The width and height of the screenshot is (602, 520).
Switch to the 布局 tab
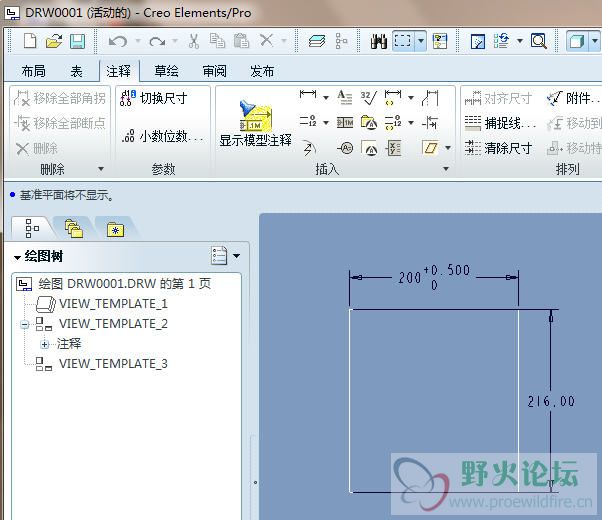(x=33, y=71)
